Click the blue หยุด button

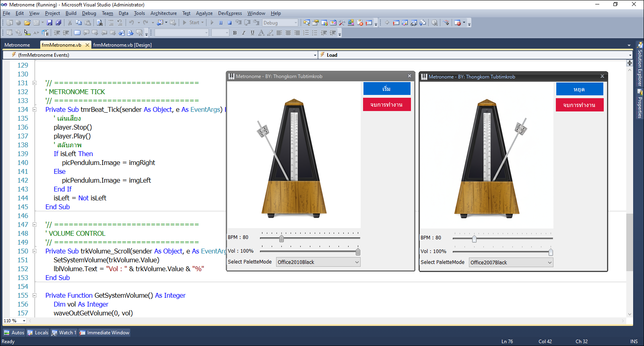pos(579,89)
